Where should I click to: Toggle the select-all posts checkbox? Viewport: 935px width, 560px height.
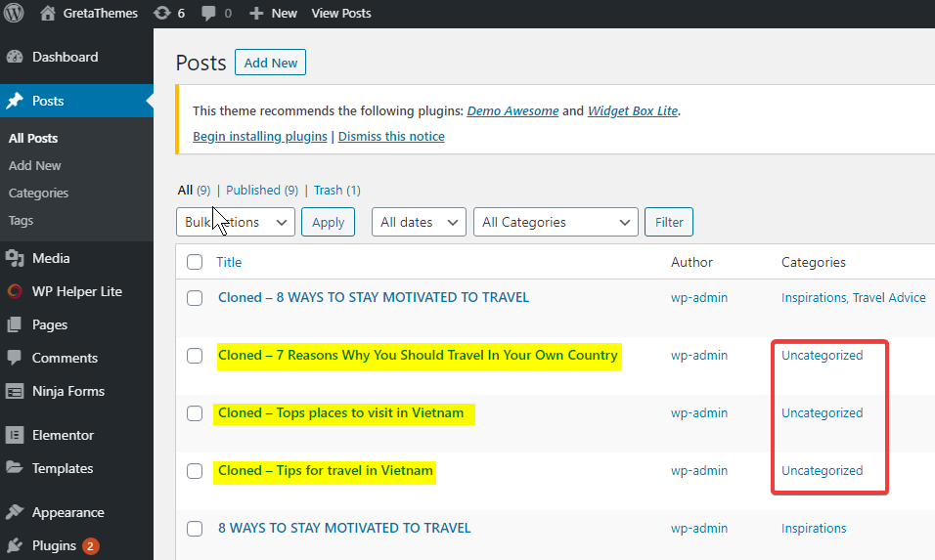click(x=195, y=262)
